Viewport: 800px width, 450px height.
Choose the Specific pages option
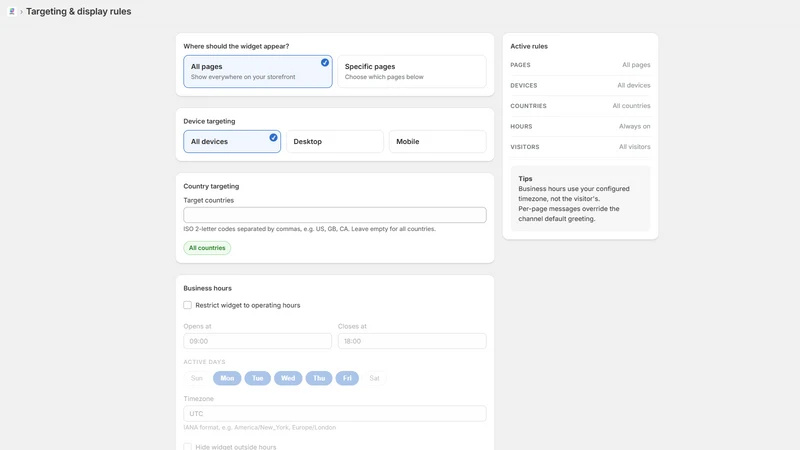coord(412,71)
